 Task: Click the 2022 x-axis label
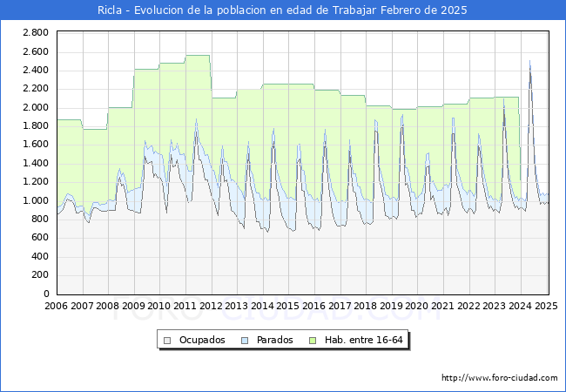tap(468, 306)
